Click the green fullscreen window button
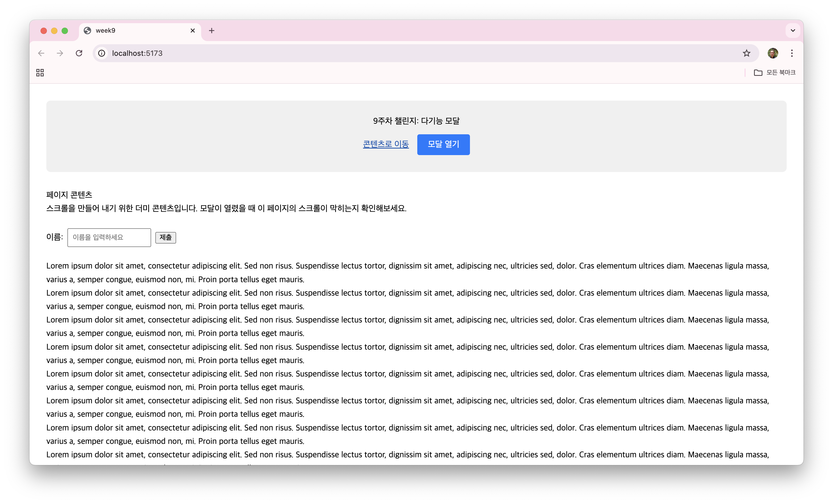 pyautogui.click(x=65, y=31)
